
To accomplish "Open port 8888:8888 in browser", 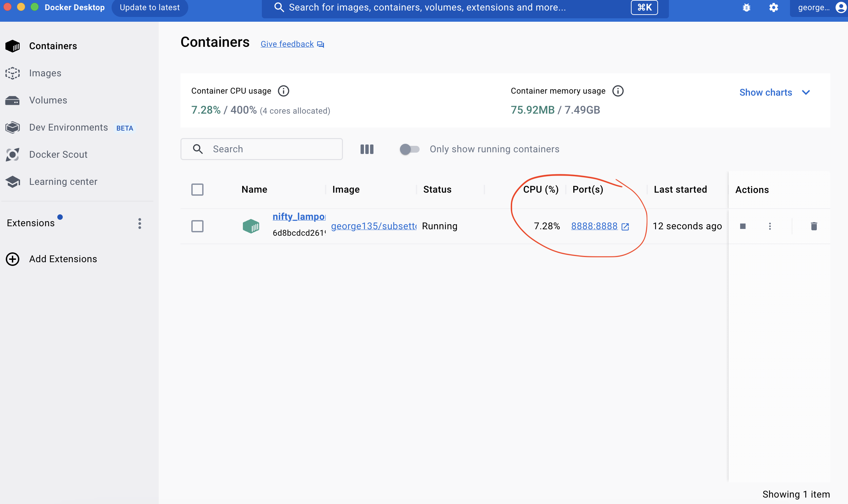I will (x=594, y=226).
